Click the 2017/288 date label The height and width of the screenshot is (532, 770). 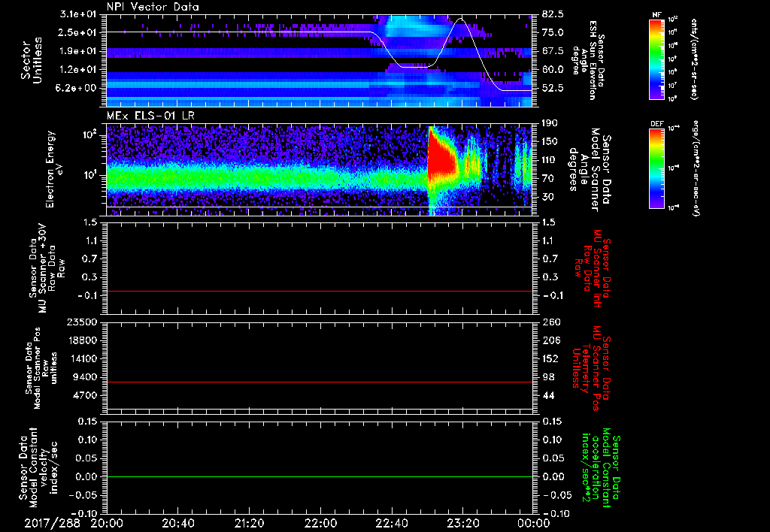pos(52,523)
